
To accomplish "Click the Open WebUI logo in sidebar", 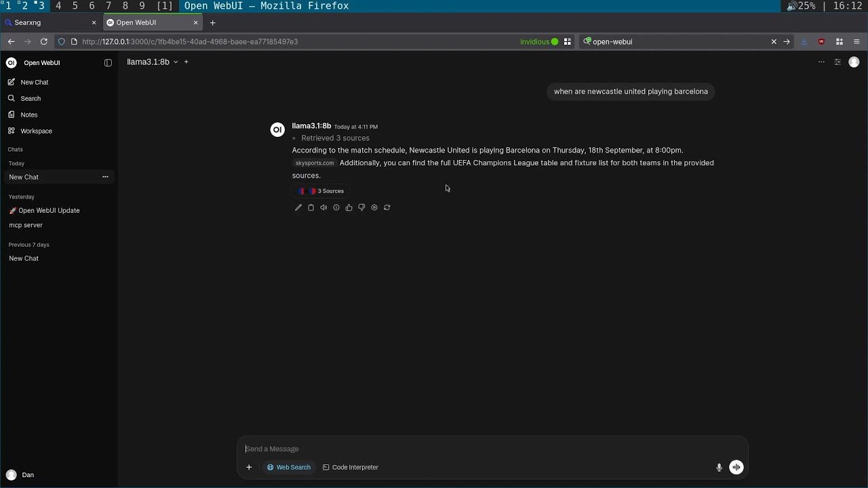I will (11, 63).
